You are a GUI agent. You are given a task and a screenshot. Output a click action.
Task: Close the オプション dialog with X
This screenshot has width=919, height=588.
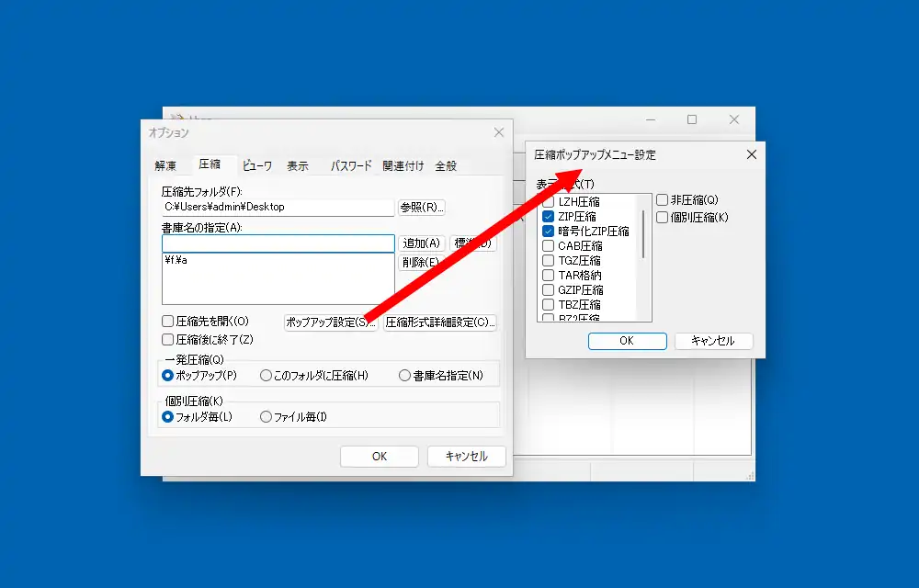(x=499, y=132)
